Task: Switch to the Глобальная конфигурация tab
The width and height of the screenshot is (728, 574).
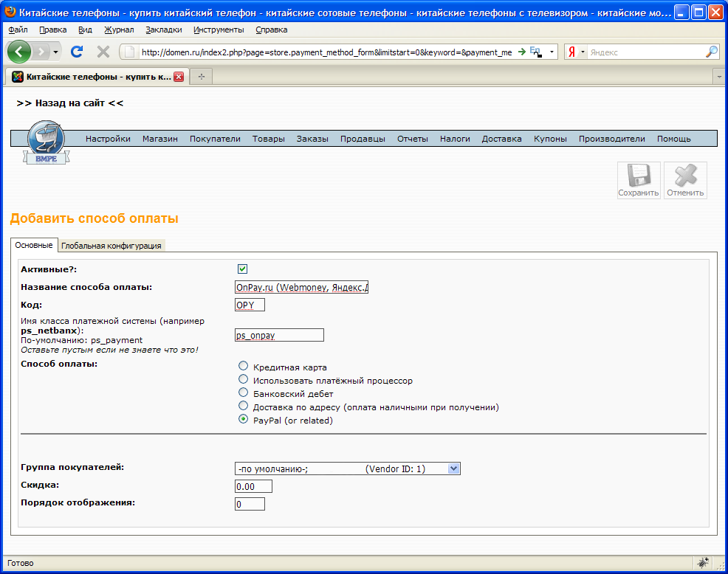Action: pyautogui.click(x=111, y=246)
